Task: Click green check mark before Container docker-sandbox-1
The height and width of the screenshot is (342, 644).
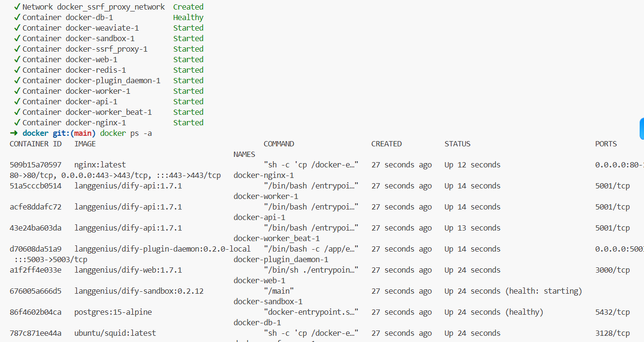Action: pos(17,39)
